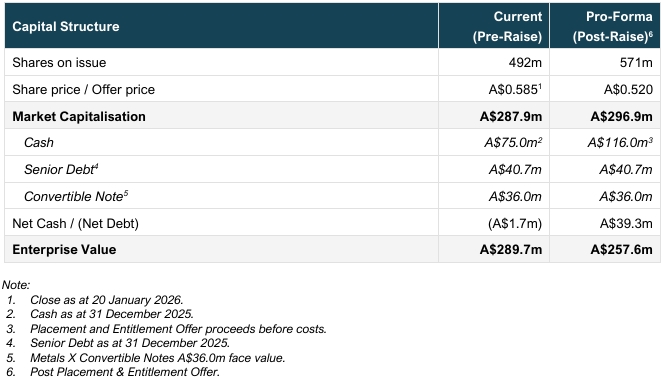The width and height of the screenshot is (663, 379).
Task: Select the Pro-Forma (Post-Raise) column header
Action: click(605, 26)
